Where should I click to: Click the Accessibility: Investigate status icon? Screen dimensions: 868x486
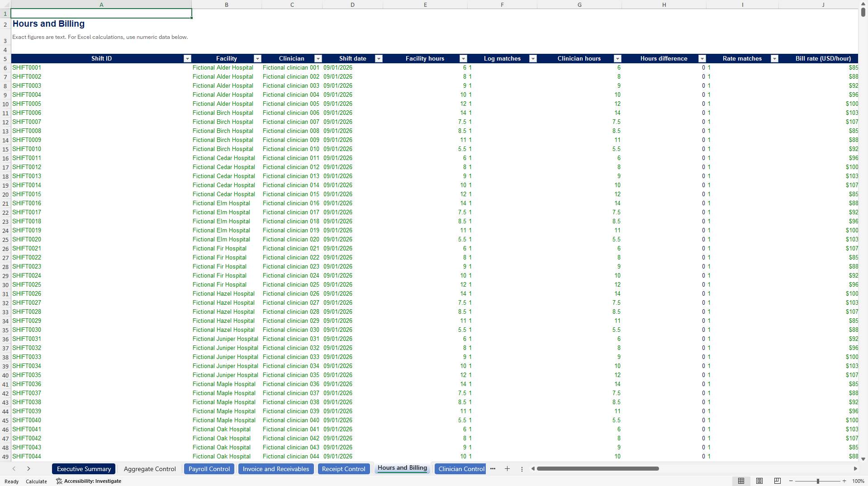pos(89,481)
